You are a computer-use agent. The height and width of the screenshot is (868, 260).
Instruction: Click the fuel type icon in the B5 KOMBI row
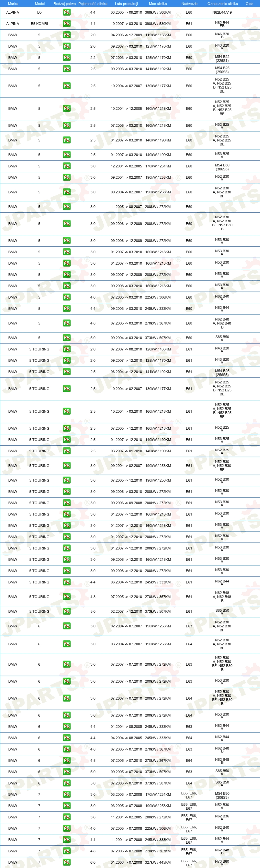[67, 24]
